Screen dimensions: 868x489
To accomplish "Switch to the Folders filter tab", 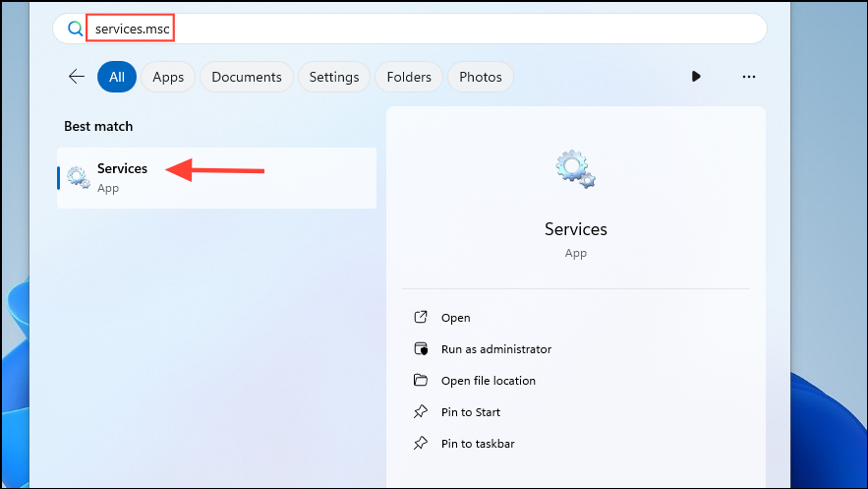I will tap(409, 77).
